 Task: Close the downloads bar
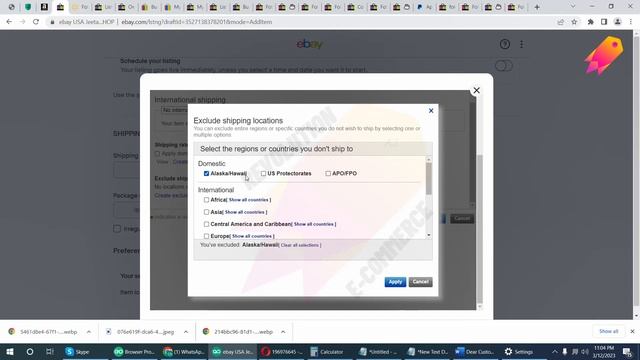[632, 331]
